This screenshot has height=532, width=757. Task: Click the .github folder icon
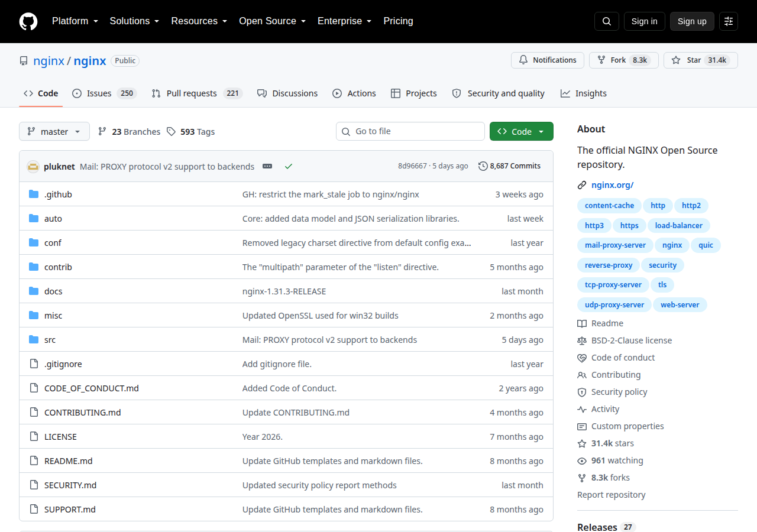click(34, 194)
